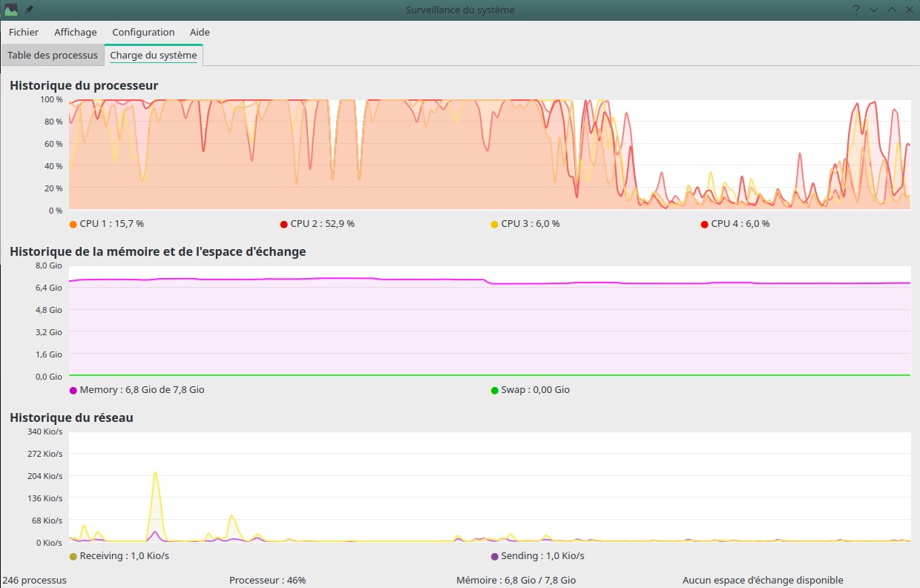This screenshot has width=920, height=588.
Task: Open the Configuration menu
Action: [143, 32]
